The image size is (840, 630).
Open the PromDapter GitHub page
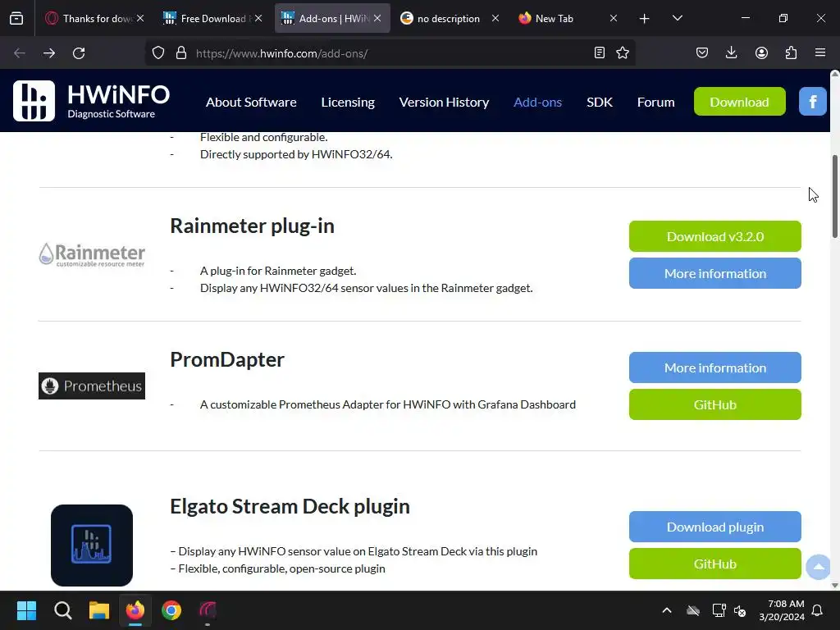coord(714,404)
